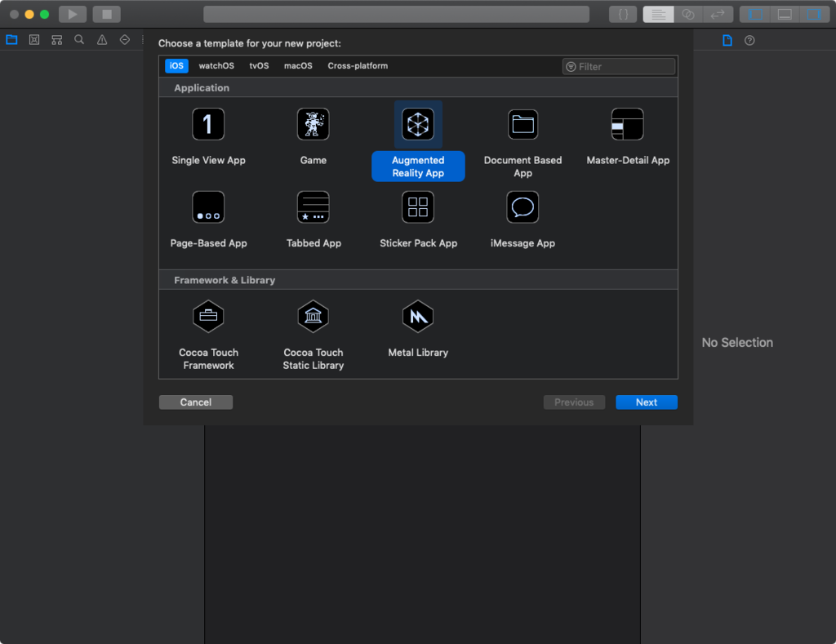Toggle the Inspectors pane visibility
Image resolution: width=836 pixels, height=644 pixels.
[x=815, y=15]
